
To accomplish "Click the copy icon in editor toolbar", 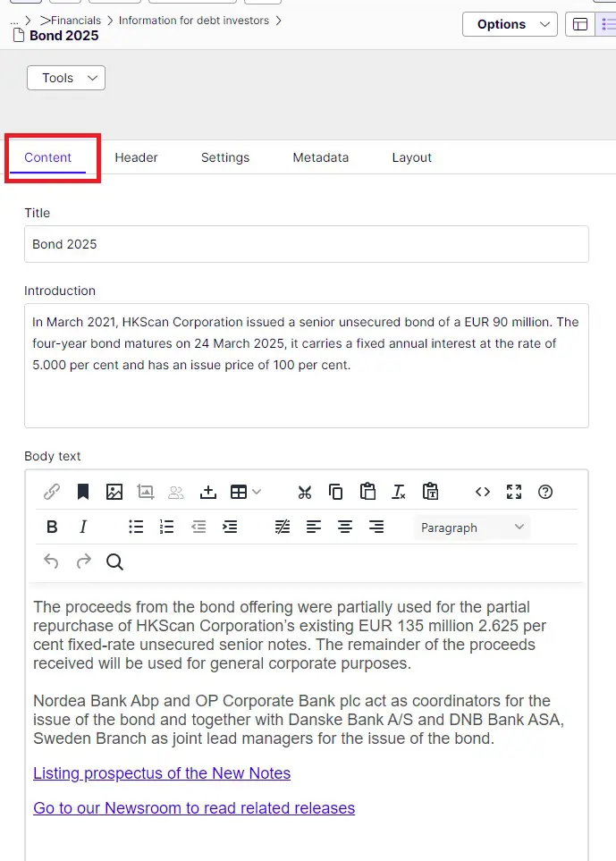I will pos(336,492).
